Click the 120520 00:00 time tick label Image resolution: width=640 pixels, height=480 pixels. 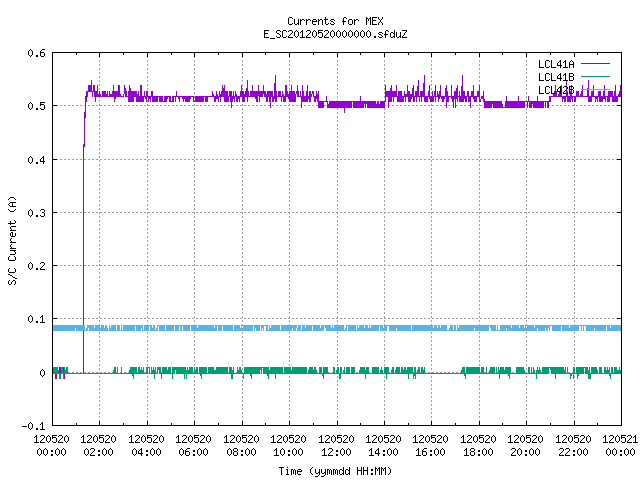(x=51, y=446)
